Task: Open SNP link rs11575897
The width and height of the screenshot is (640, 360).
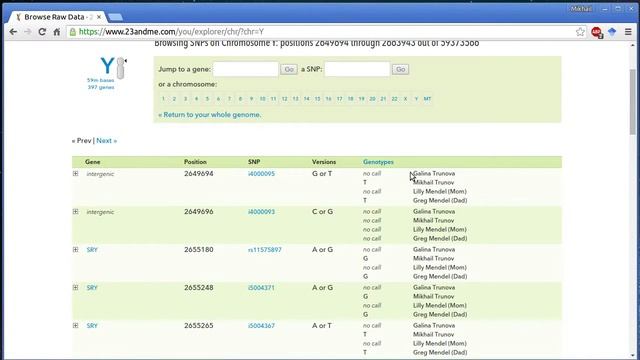Action: tap(264, 249)
